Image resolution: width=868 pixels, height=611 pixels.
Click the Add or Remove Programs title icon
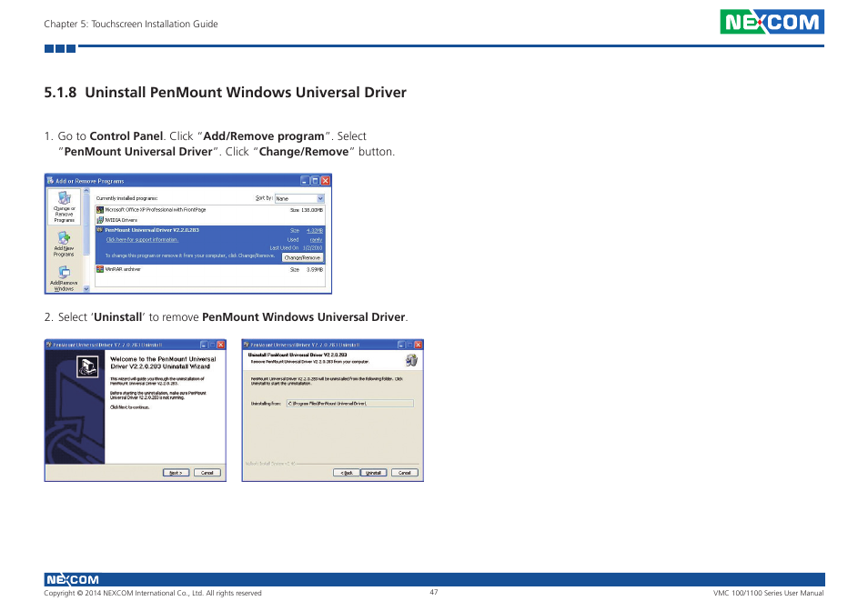(x=50, y=180)
